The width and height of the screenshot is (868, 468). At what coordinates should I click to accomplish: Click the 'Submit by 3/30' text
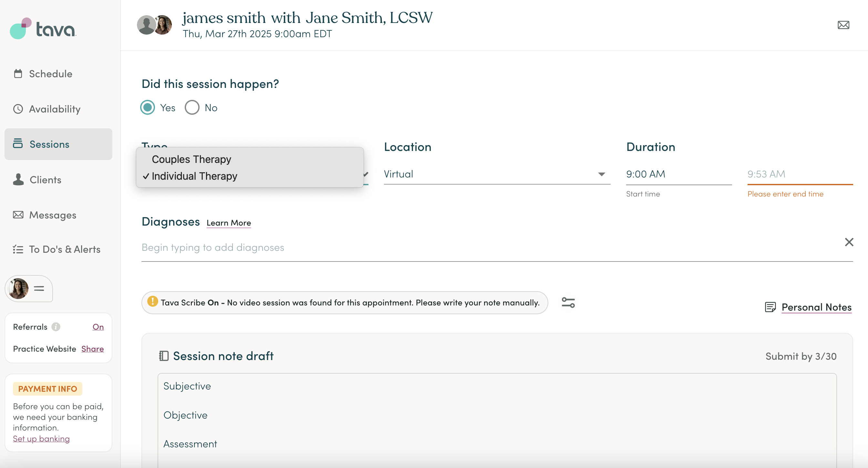click(801, 356)
